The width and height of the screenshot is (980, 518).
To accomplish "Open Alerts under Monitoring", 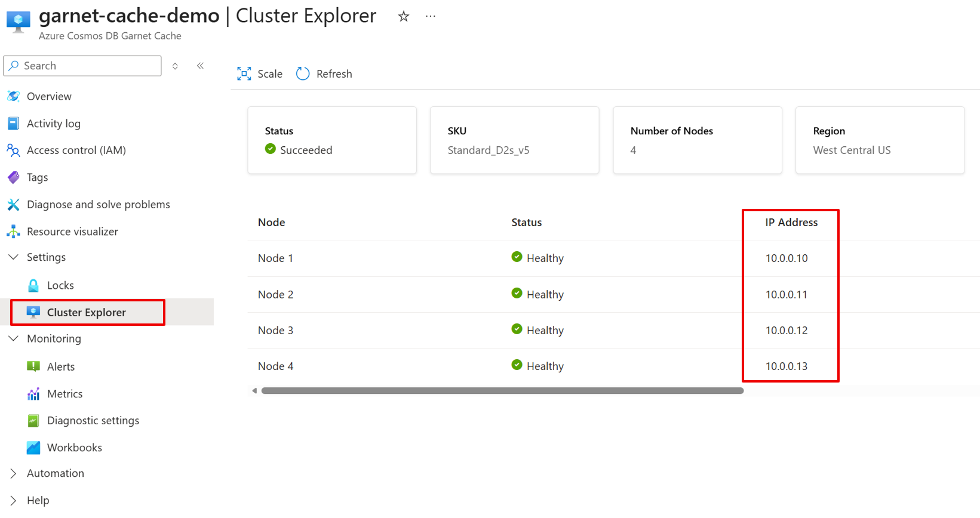I will coord(61,367).
